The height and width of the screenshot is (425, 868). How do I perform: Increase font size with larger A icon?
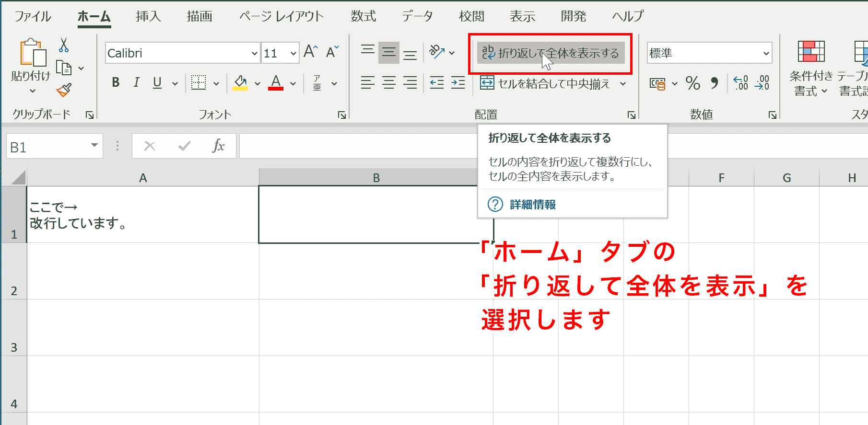click(311, 52)
